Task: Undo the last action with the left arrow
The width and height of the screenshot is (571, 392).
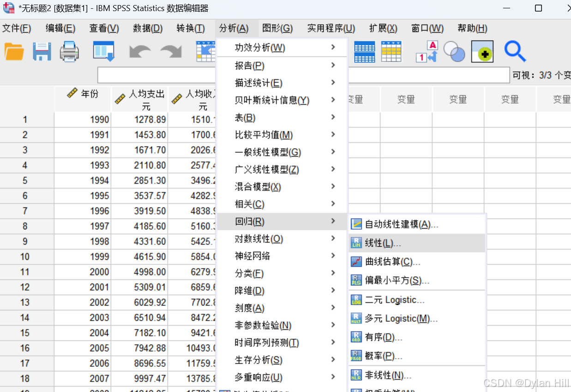Action: click(140, 51)
